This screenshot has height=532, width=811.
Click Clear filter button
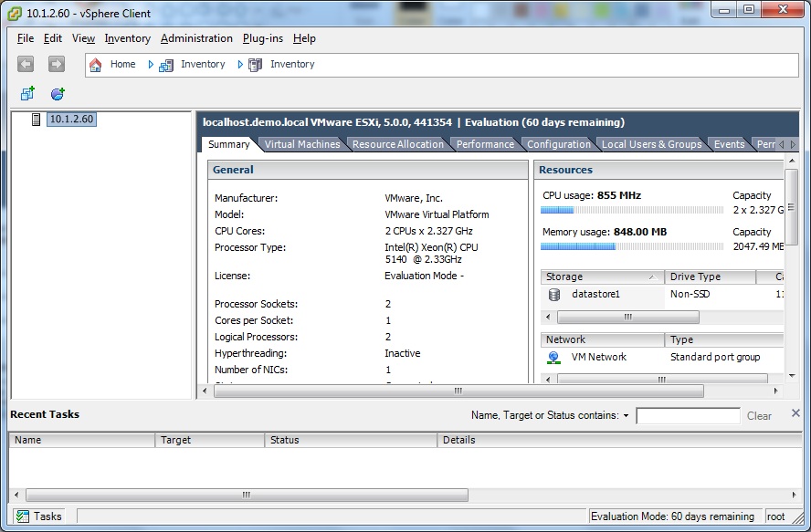(759, 416)
